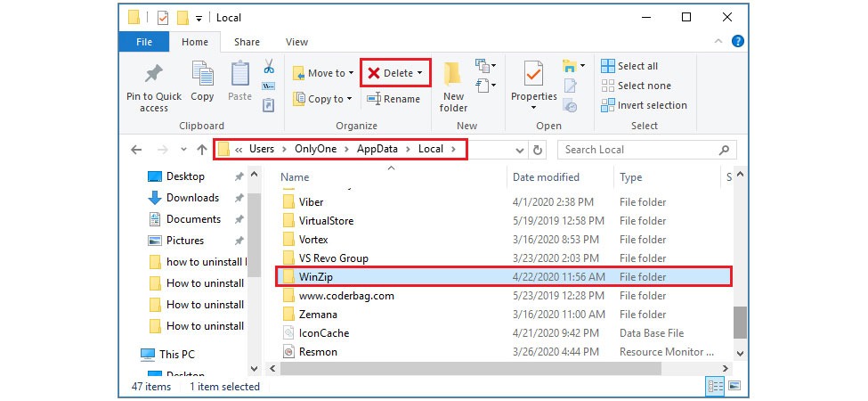Screen dimensions: 868x401
Task: Click Select none in ribbon
Action: [636, 86]
